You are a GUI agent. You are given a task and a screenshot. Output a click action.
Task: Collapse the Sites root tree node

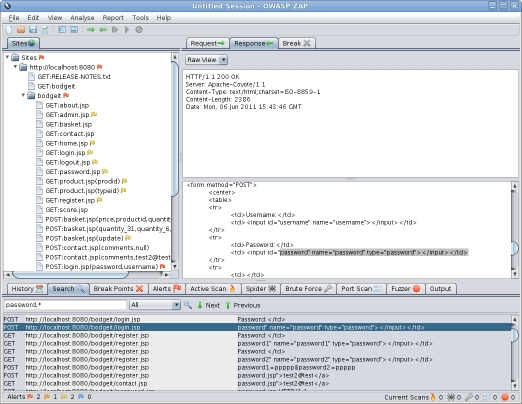[7, 57]
